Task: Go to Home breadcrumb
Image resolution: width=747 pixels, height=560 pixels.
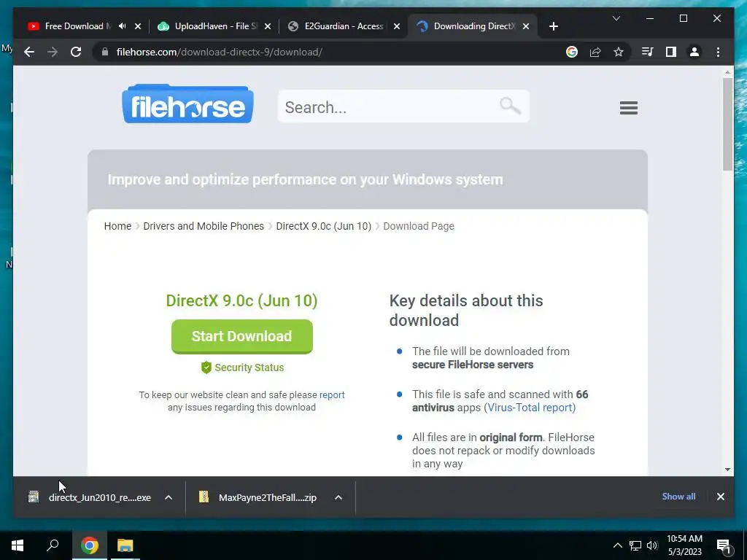Action: pyautogui.click(x=117, y=226)
